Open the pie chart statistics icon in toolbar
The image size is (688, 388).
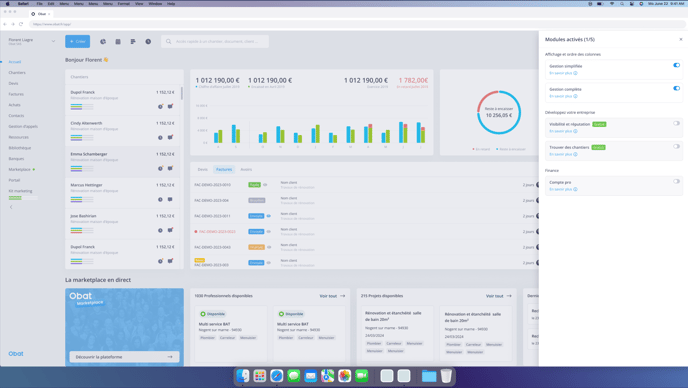click(x=103, y=41)
